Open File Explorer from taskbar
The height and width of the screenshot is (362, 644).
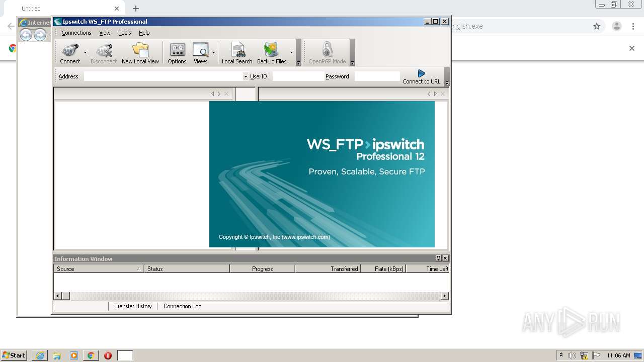(x=57, y=355)
